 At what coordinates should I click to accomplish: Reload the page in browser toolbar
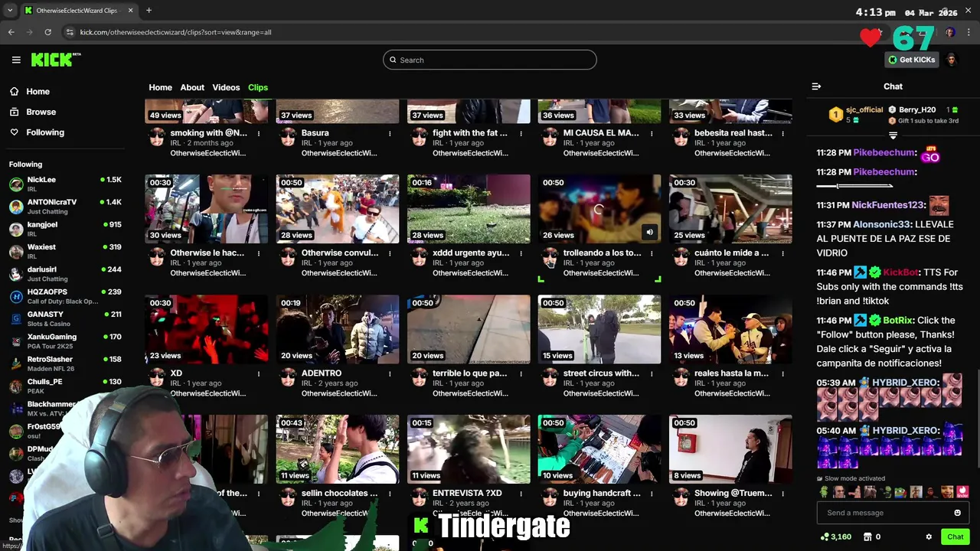point(47,32)
